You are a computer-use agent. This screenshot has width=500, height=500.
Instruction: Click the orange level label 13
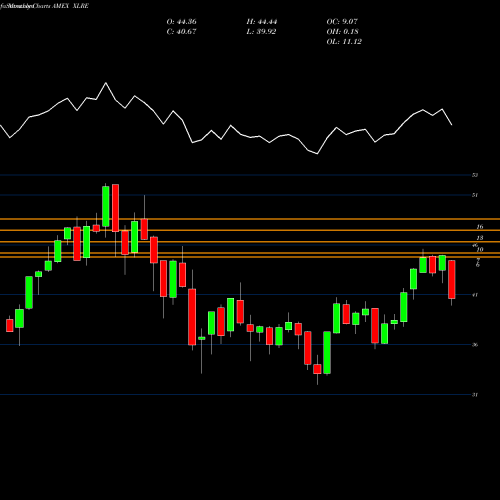(480, 238)
